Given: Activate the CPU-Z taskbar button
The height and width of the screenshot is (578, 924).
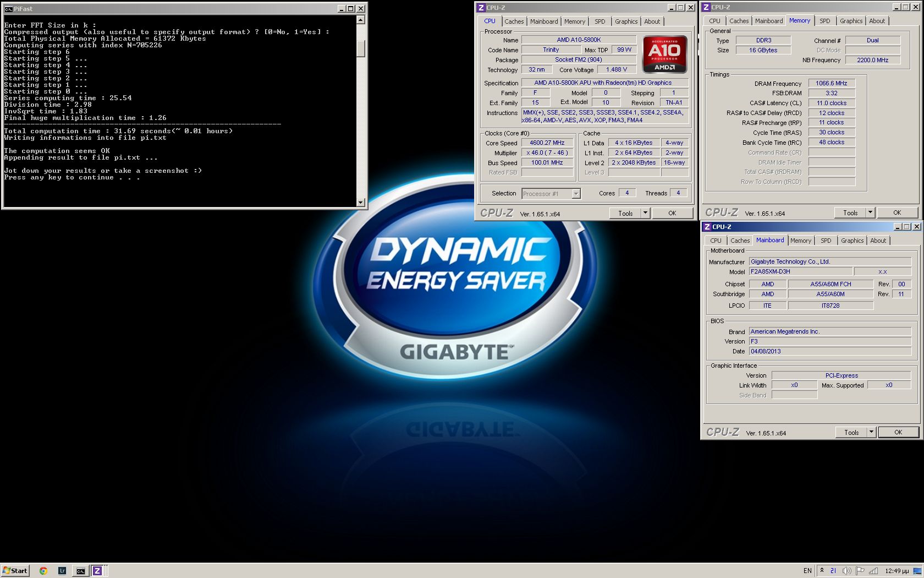Looking at the screenshot, I should click(97, 571).
